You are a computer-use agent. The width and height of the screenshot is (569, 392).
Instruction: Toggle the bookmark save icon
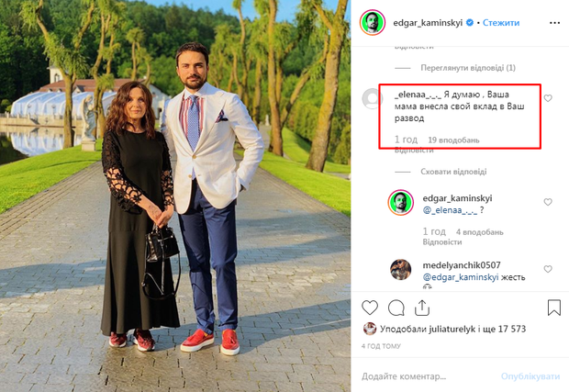coord(553,308)
